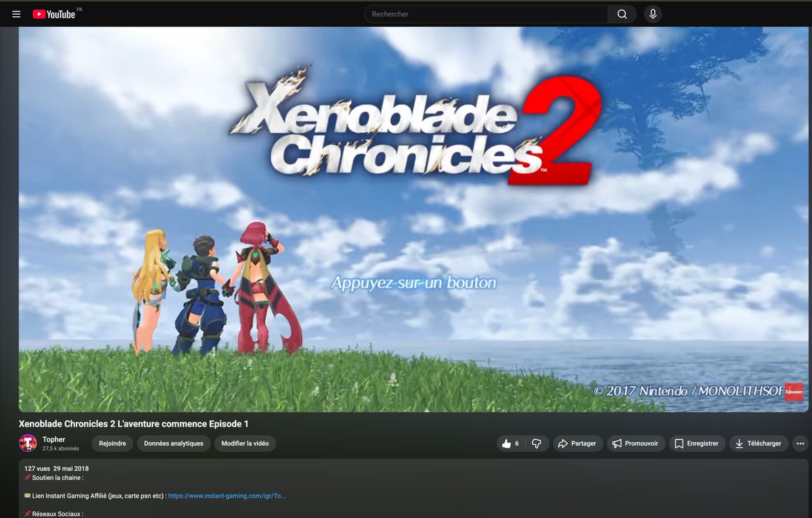Click Modifier la vidéo

(245, 444)
